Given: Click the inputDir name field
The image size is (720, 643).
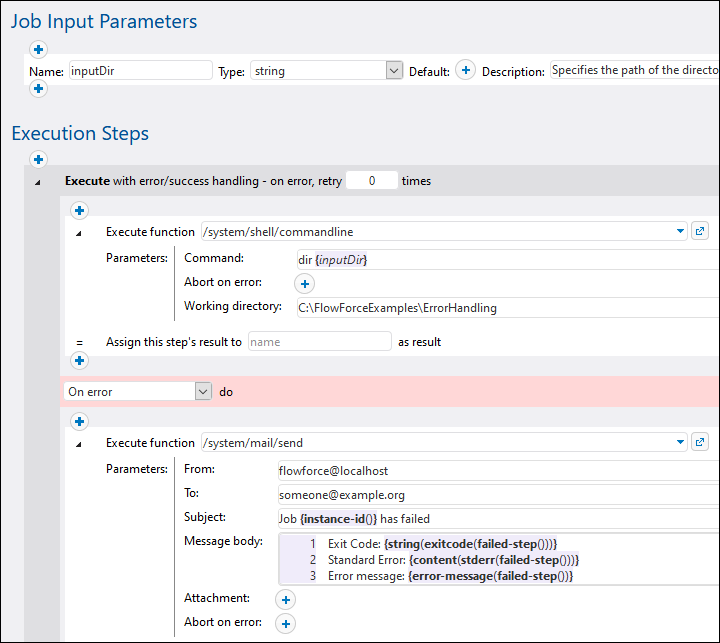Looking at the screenshot, I should [x=140, y=71].
